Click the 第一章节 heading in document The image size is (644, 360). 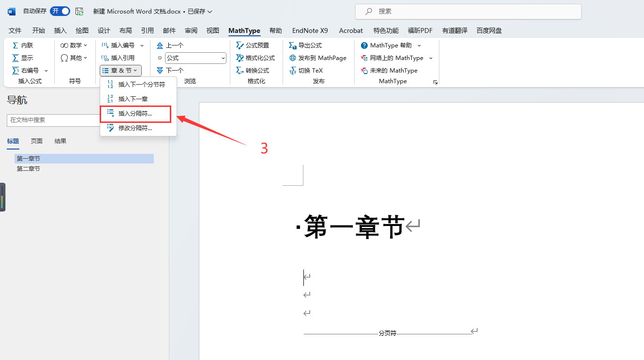354,227
